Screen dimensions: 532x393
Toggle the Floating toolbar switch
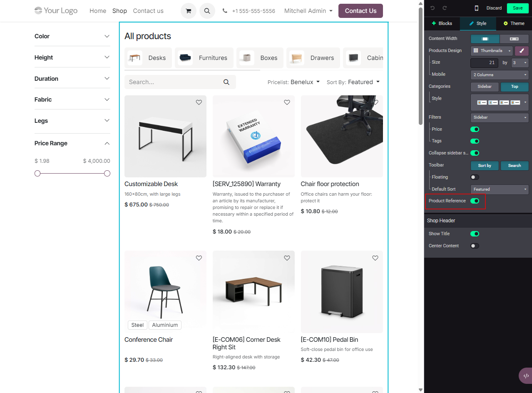pos(475,177)
